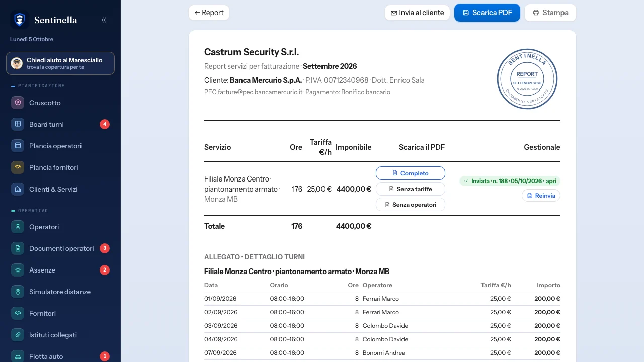This screenshot has width=644, height=362.
Task: Click the Stampa print button
Action: coord(550,13)
